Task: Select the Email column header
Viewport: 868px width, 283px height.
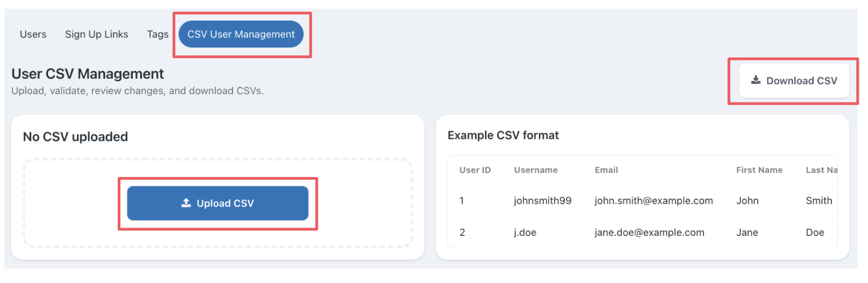Action: [606, 170]
